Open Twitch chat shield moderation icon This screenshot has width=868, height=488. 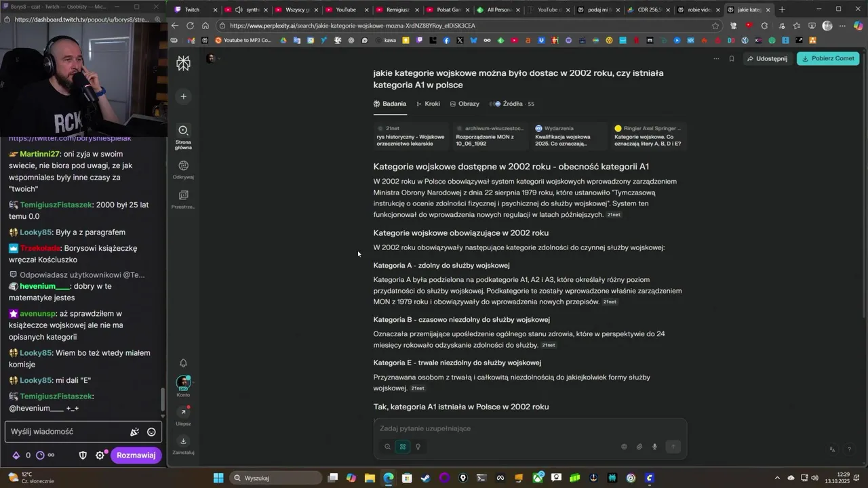83,455
